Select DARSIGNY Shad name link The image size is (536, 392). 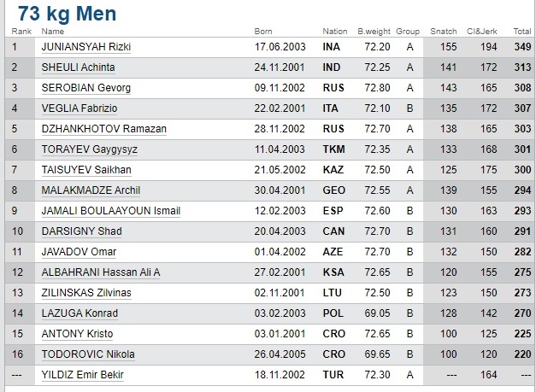(x=81, y=231)
